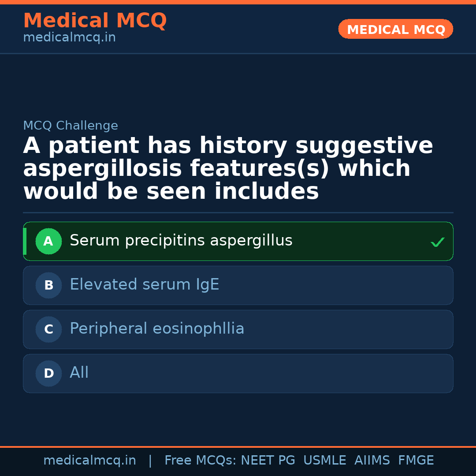The image size is (476, 476).
Task: Click the green checkmark on option A
Action: (x=437, y=242)
